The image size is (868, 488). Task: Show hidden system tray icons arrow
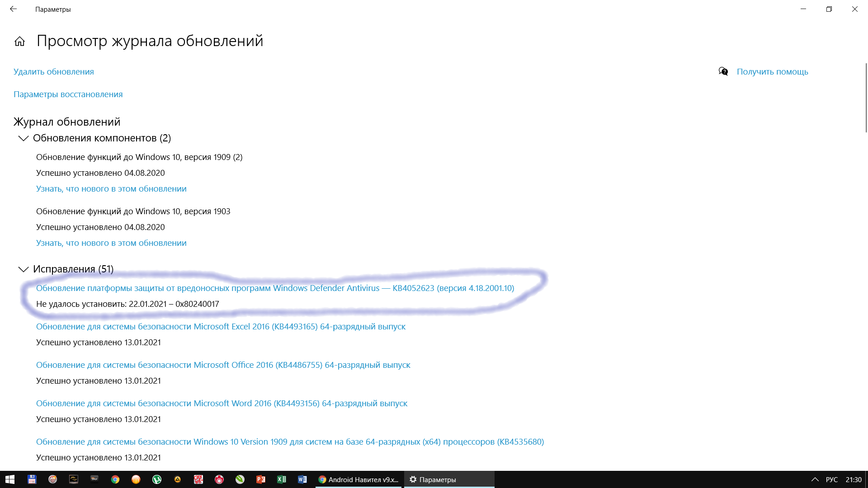pos(815,479)
